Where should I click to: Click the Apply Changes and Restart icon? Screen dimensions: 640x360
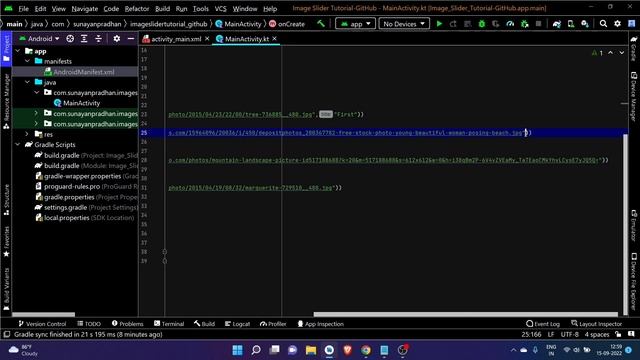point(453,24)
